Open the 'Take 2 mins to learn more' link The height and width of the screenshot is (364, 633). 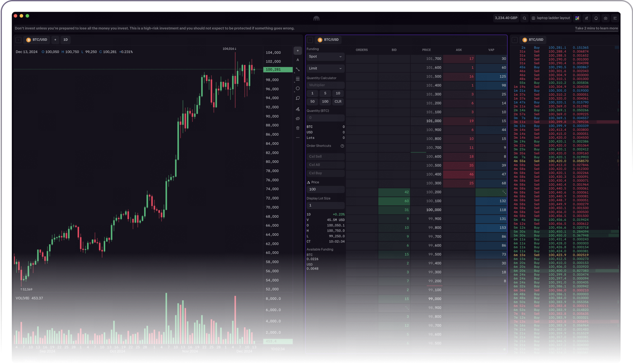coord(596,28)
